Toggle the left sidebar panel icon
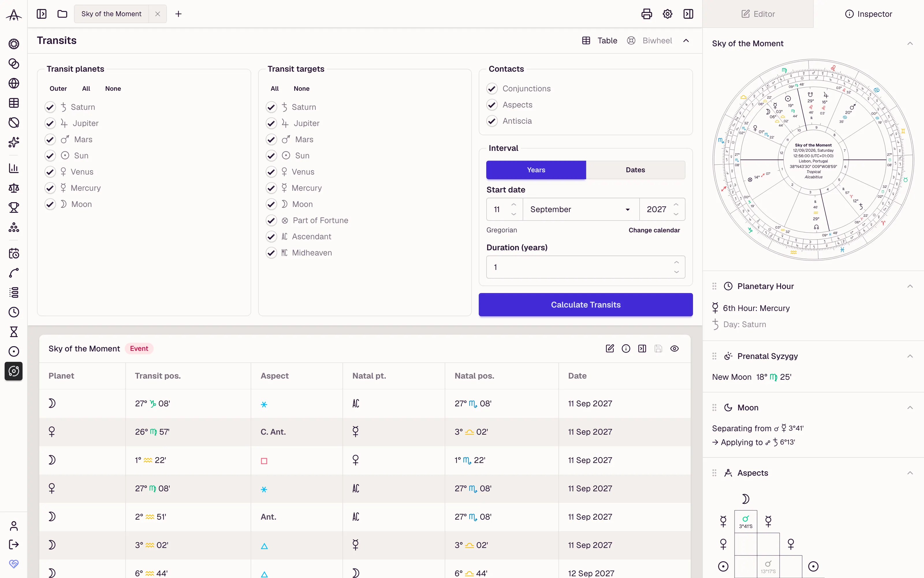Screen dimensions: 924x578 pos(42,14)
